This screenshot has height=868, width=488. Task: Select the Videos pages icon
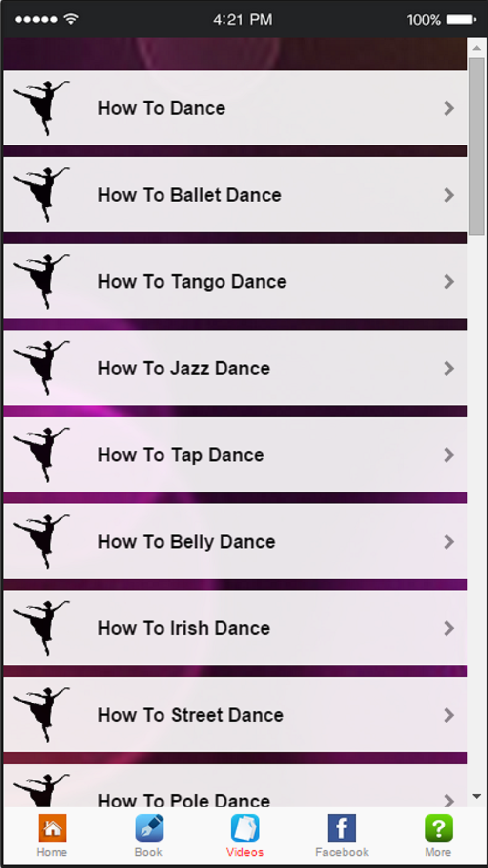[245, 828]
